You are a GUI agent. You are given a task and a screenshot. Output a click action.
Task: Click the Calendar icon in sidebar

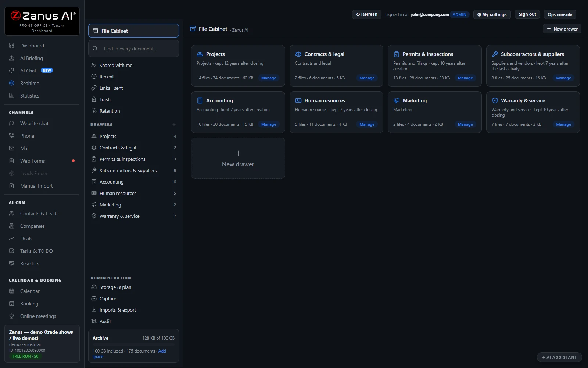tap(11, 291)
